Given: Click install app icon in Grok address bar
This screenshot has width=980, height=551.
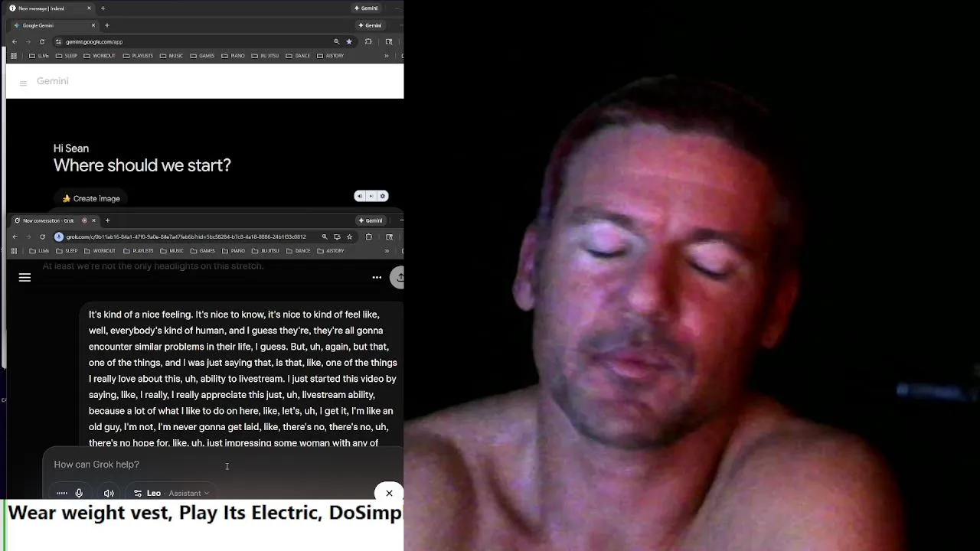Looking at the screenshot, I should 337,236.
